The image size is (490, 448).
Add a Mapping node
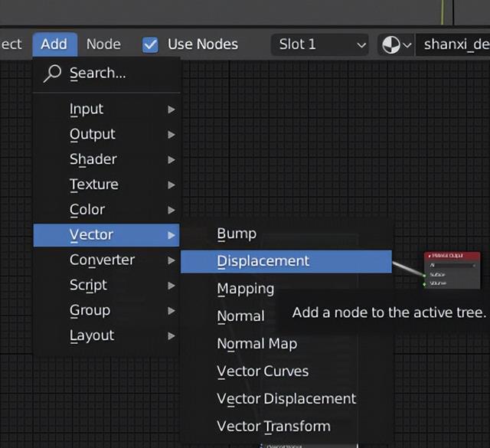point(245,289)
